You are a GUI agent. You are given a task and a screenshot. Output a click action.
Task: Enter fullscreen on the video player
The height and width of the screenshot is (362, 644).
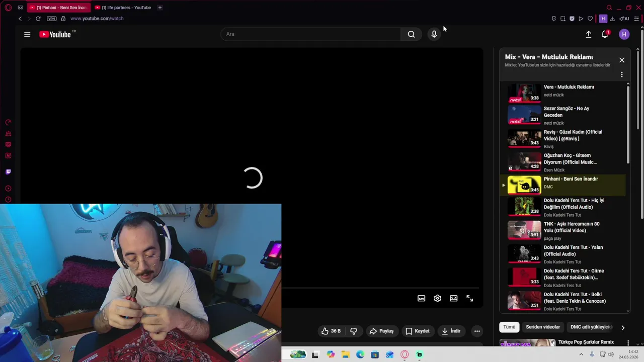click(x=470, y=298)
